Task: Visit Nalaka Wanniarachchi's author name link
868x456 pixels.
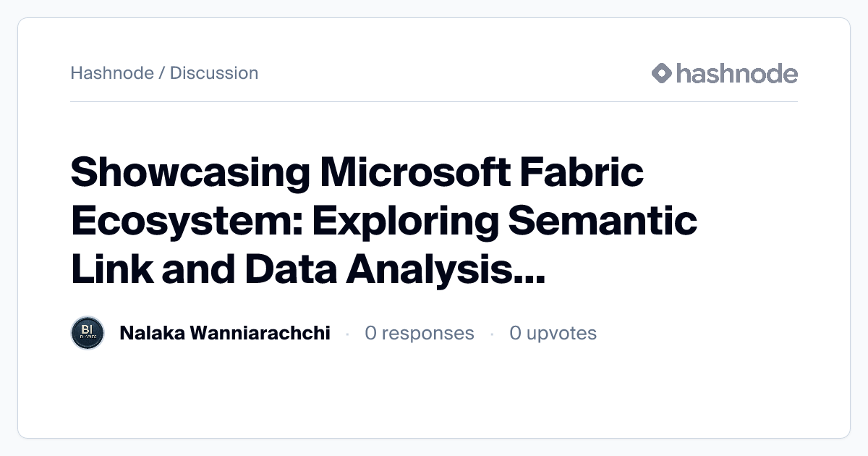Action: (224, 333)
